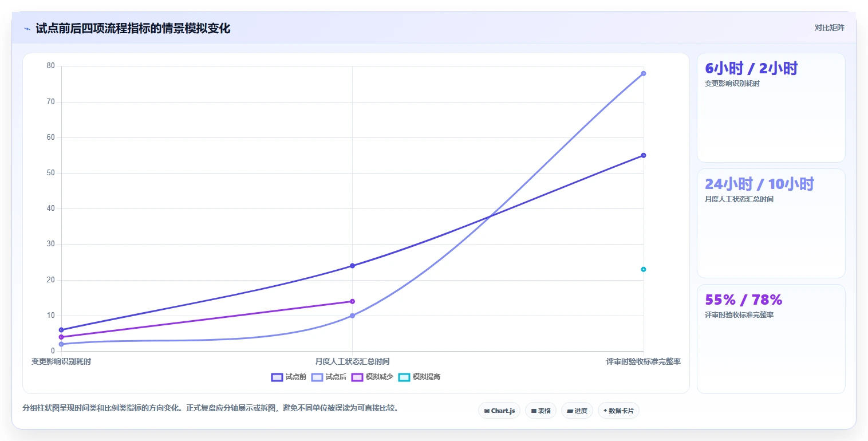Image resolution: width=868 pixels, height=441 pixels.
Task: Click the y-axis value 80
Action: click(x=51, y=66)
